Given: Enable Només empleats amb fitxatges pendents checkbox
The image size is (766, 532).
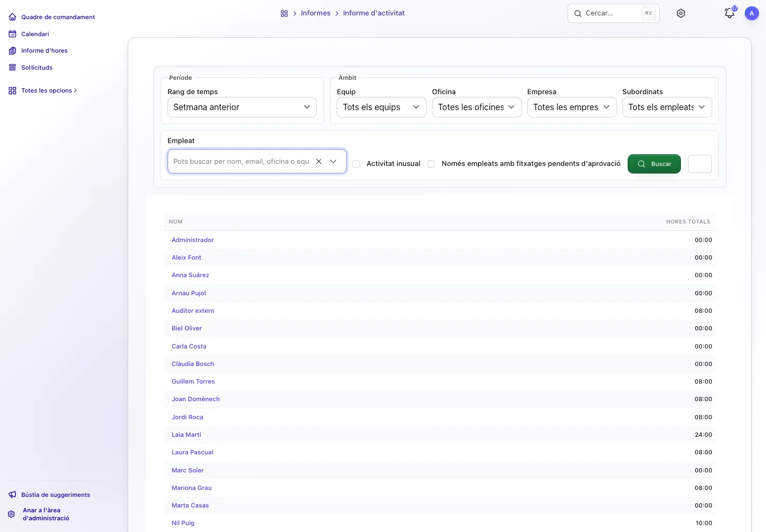Looking at the screenshot, I should coord(431,164).
